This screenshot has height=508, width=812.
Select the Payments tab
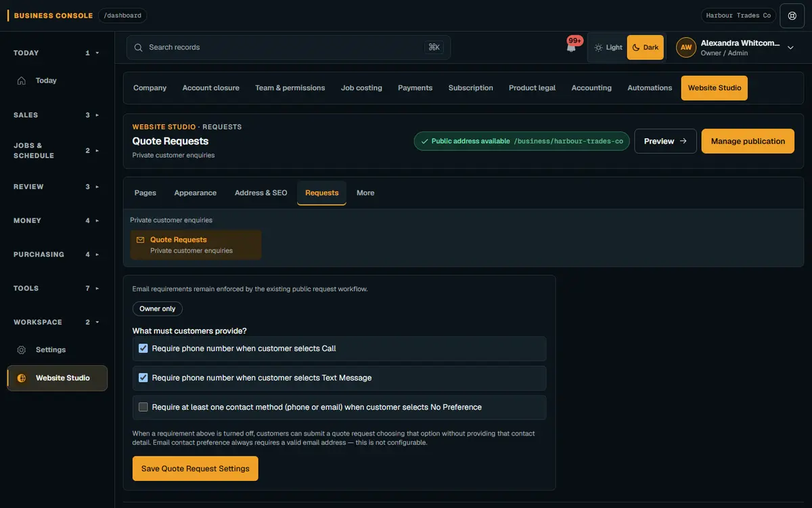(x=415, y=88)
